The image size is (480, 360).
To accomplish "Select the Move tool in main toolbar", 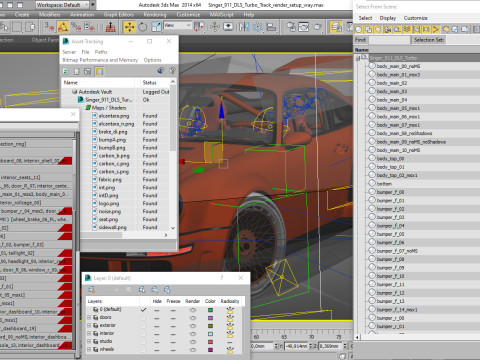I will 129,27.
